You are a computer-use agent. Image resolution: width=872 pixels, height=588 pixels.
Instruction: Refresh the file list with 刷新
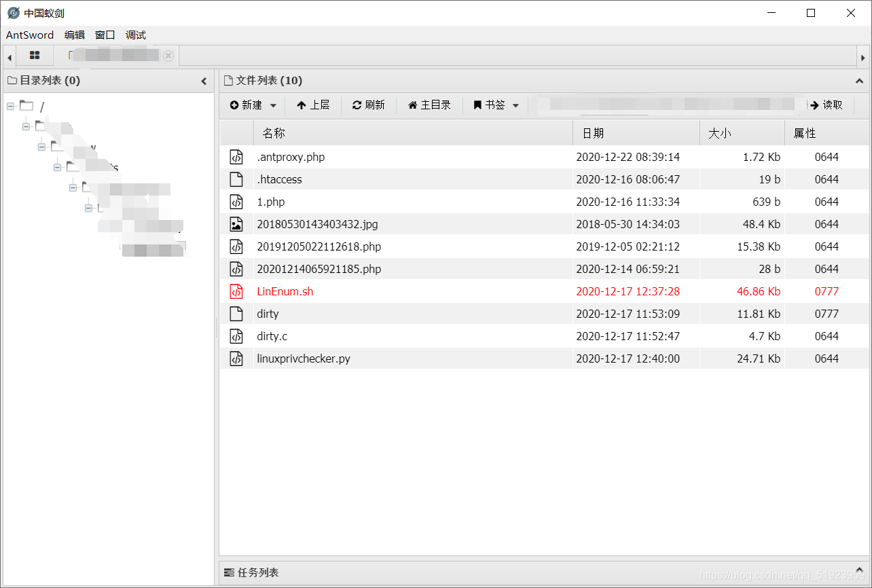pos(369,105)
